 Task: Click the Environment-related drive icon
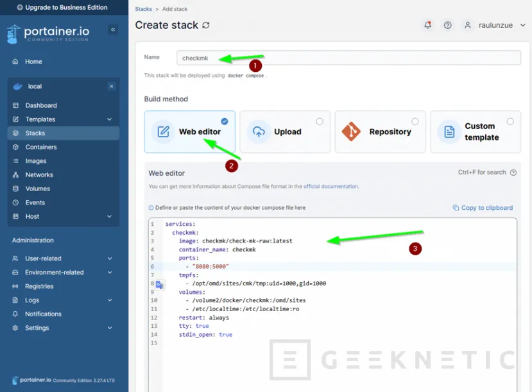pyautogui.click(x=15, y=273)
